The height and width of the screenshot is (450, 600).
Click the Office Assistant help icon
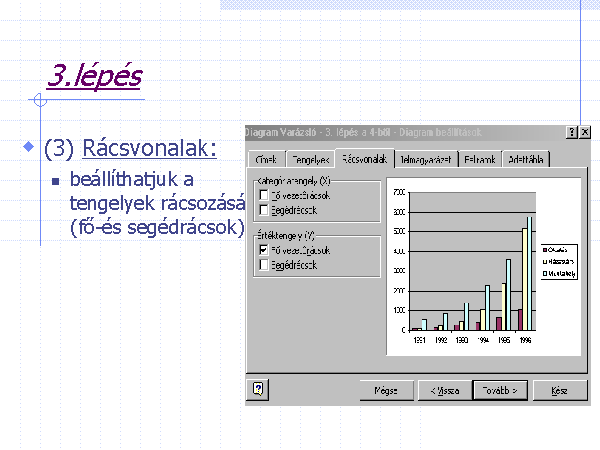(x=258, y=390)
